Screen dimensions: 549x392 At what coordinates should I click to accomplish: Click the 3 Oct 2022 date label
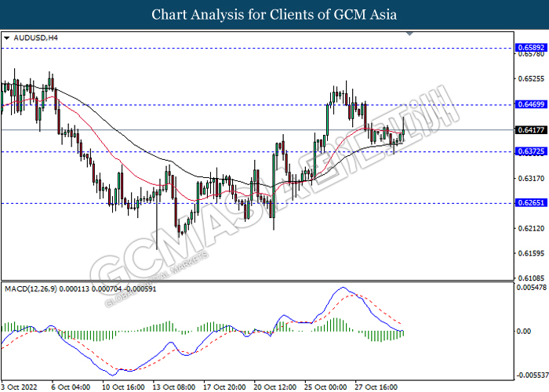click(19, 387)
